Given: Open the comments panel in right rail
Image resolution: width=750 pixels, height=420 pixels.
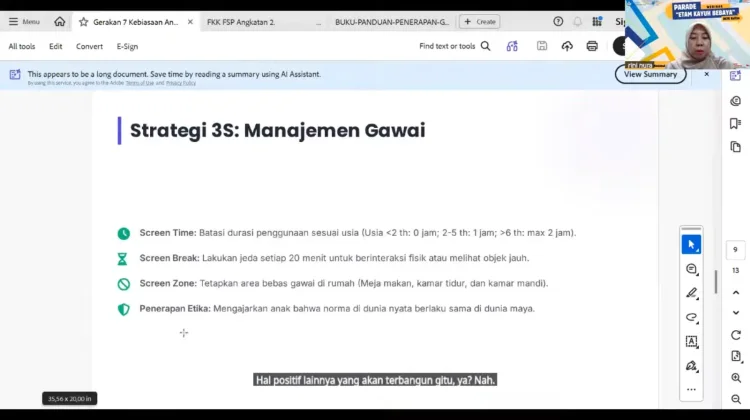Looking at the screenshot, I should (x=736, y=101).
